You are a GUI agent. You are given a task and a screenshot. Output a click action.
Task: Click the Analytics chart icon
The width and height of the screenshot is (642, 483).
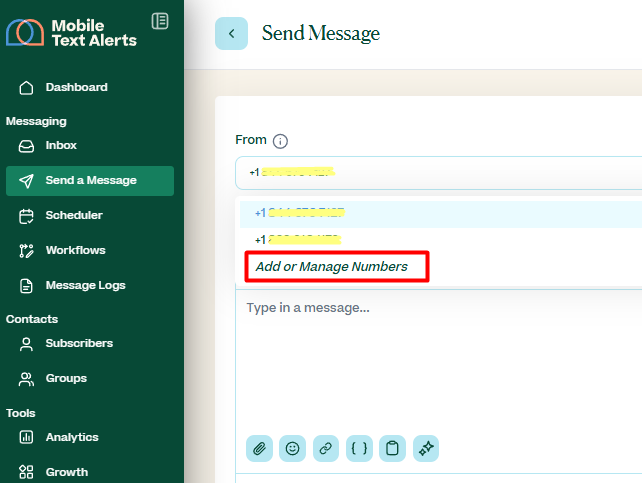pos(26,437)
